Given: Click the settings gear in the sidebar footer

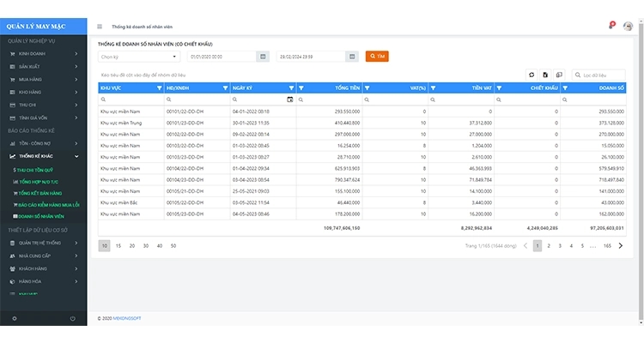Looking at the screenshot, I should [14, 319].
